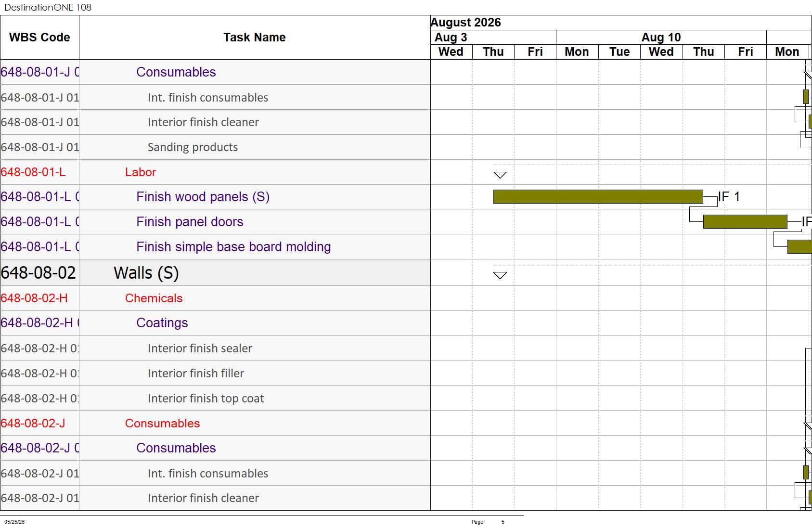This screenshot has width=812, height=528.
Task: Select the Walls (S) task row
Action: pos(215,272)
